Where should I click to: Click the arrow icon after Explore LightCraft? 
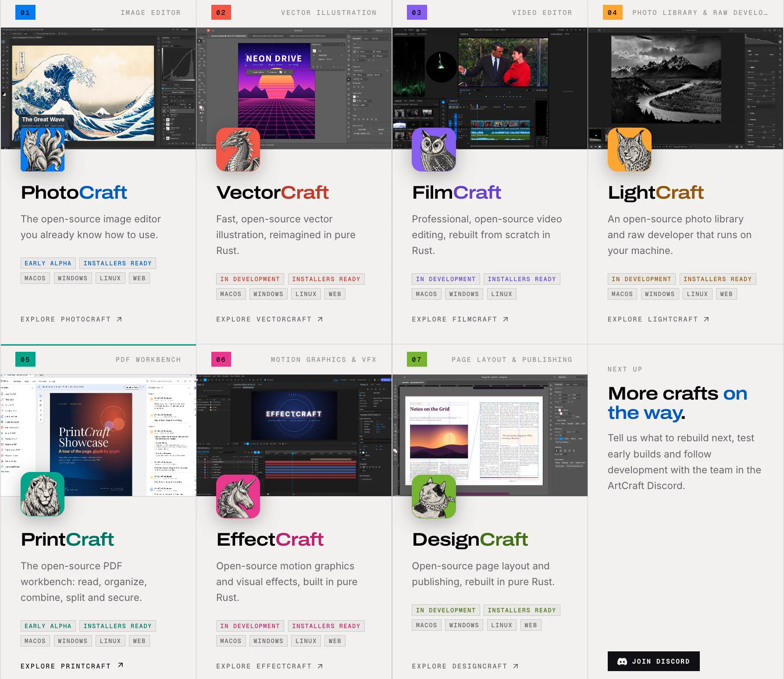(706, 319)
